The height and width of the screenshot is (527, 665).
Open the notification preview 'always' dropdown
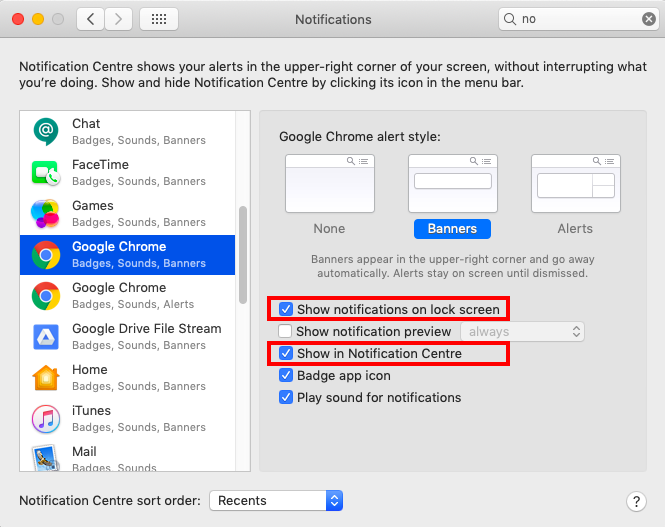522,332
